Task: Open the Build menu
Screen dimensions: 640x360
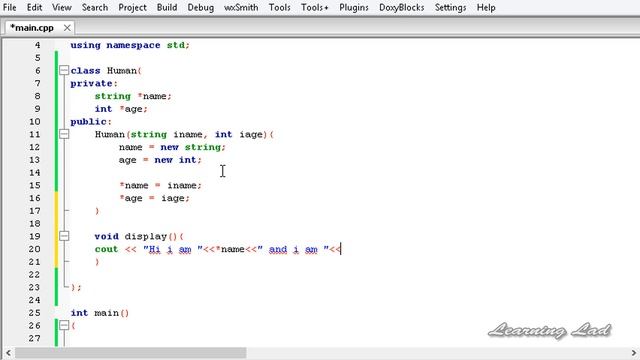Action: [167, 7]
